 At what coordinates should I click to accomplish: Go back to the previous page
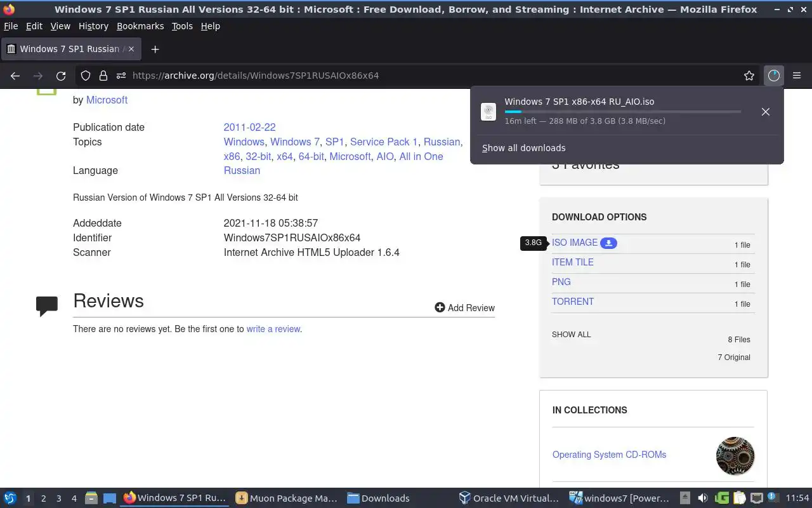pyautogui.click(x=15, y=76)
